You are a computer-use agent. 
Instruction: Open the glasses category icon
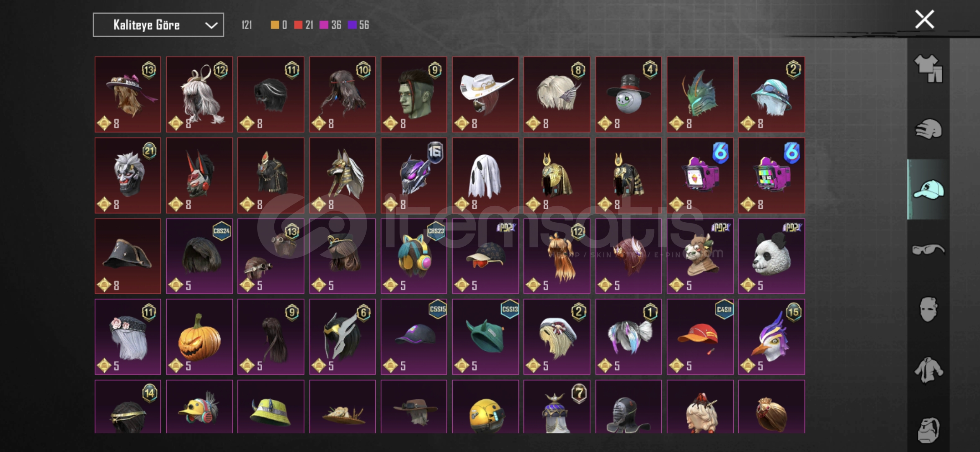(928, 249)
